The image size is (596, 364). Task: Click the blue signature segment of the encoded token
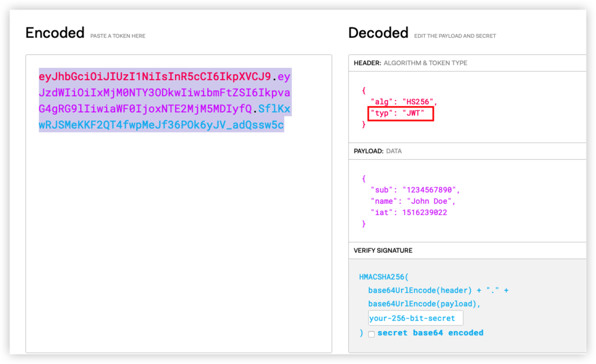coord(161,125)
